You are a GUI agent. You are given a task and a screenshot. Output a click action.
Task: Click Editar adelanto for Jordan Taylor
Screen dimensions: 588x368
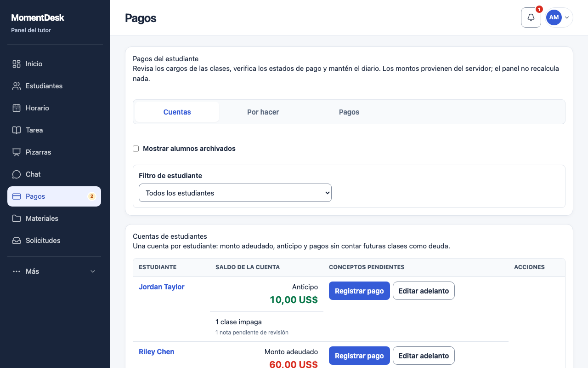click(424, 291)
